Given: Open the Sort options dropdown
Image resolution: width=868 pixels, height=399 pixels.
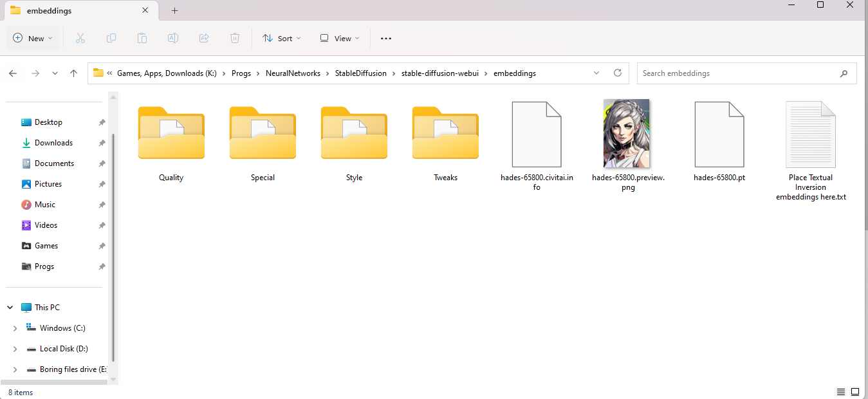Looking at the screenshot, I should pyautogui.click(x=282, y=39).
